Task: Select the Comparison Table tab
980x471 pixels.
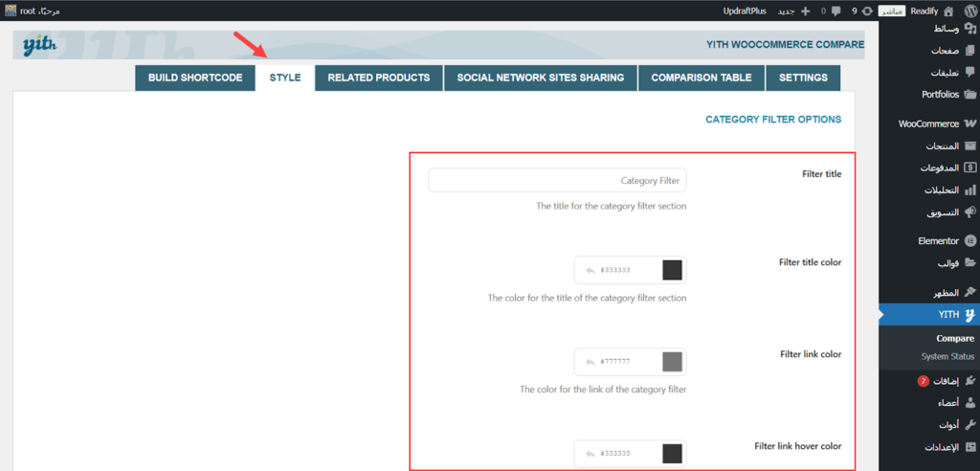Action: (702, 78)
